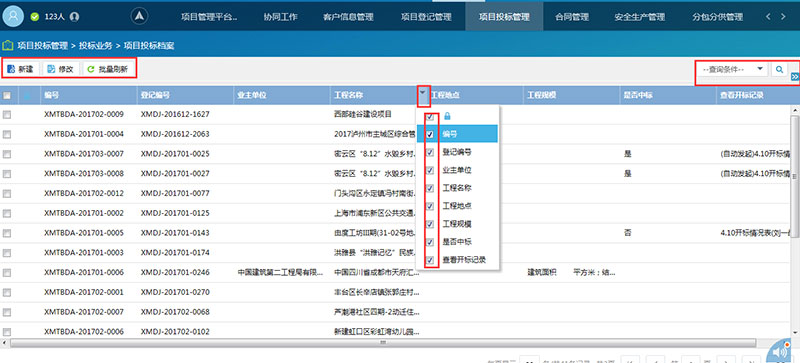Open 分包分供管理 tab

click(717, 17)
